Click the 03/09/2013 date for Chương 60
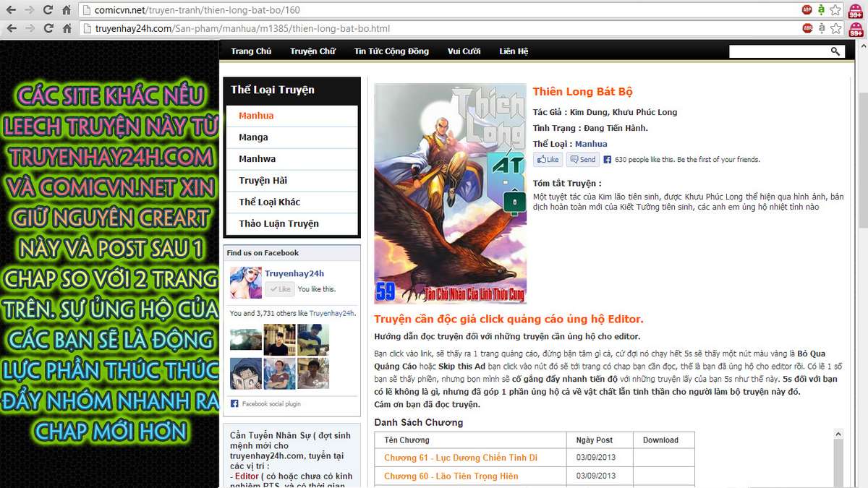Image resolution: width=868 pixels, height=488 pixels. pos(596,476)
